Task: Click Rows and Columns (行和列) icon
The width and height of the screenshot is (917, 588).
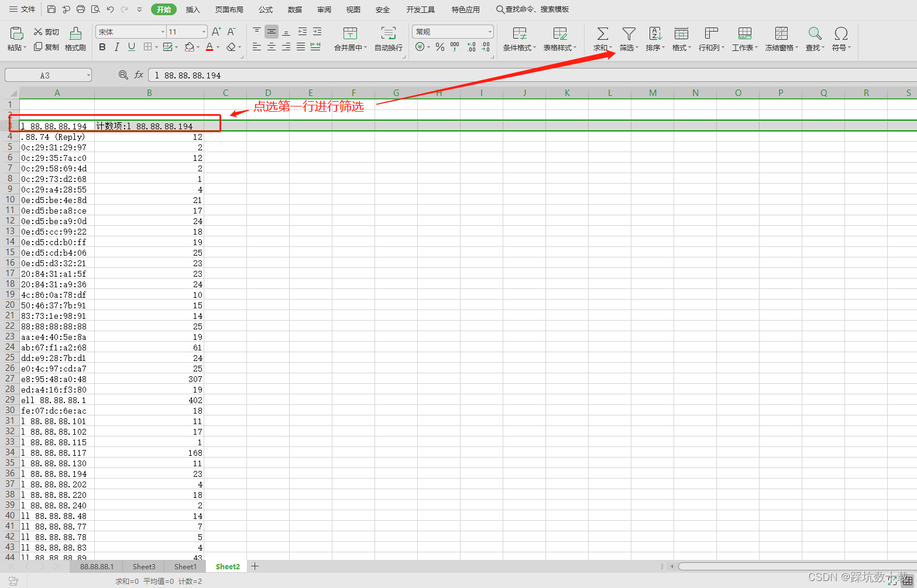Action: point(711,33)
